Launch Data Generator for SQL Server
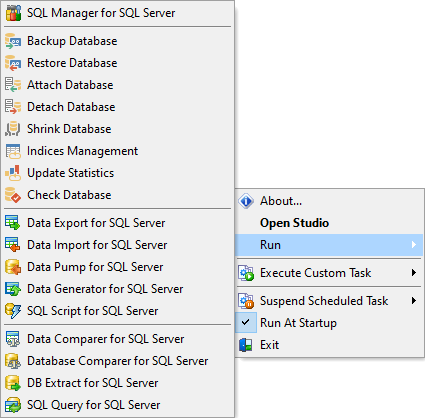This screenshot has height=418, width=425. 117,289
